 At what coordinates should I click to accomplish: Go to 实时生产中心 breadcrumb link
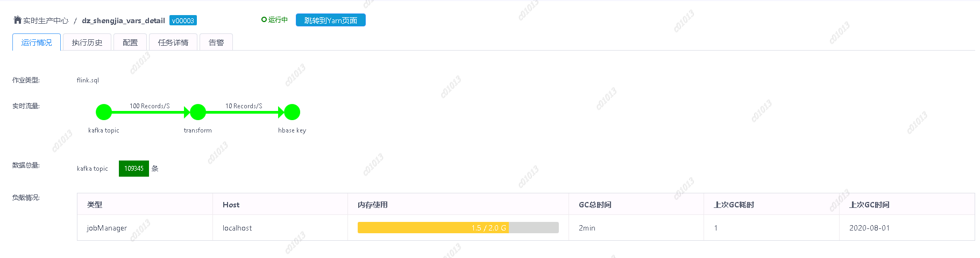(x=46, y=20)
